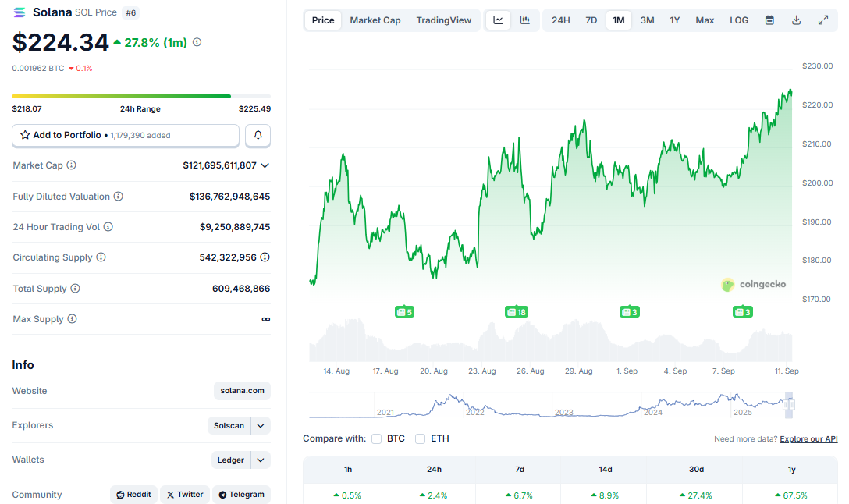This screenshot has height=504, width=849.
Task: Click Add to Portfolio button
Action: (x=126, y=135)
